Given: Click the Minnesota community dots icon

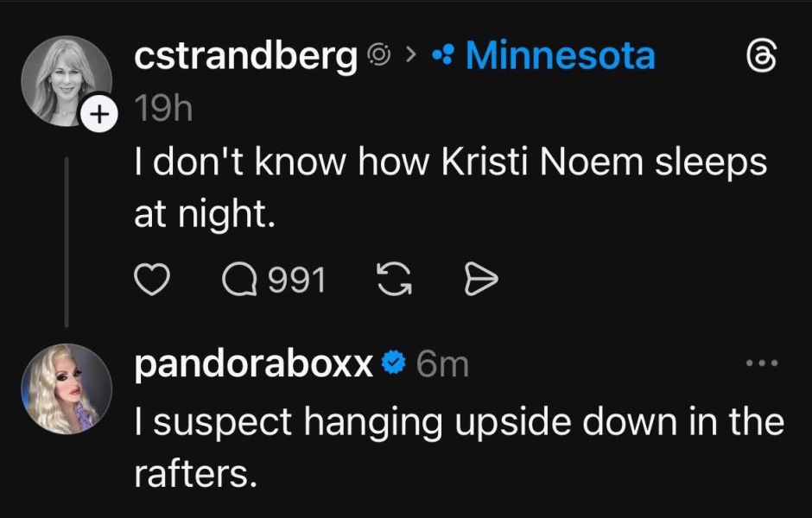Looking at the screenshot, I should click(445, 58).
